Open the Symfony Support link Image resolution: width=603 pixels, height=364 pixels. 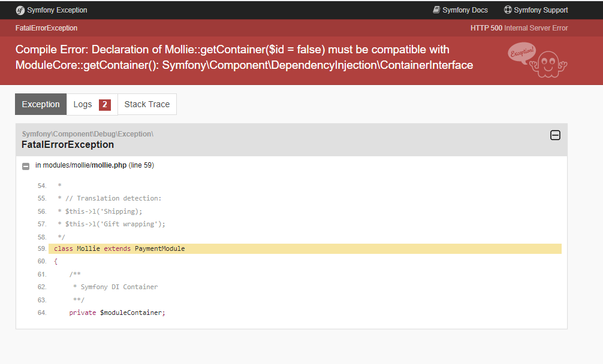(x=541, y=10)
